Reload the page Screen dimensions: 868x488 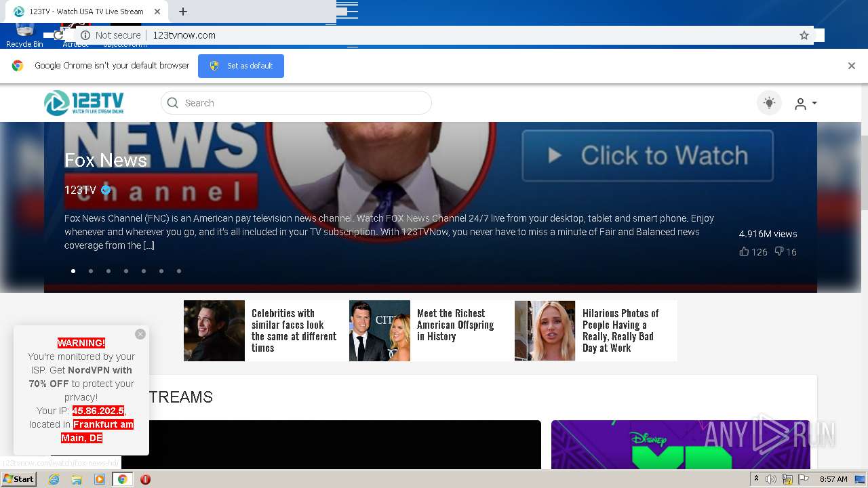tap(58, 35)
